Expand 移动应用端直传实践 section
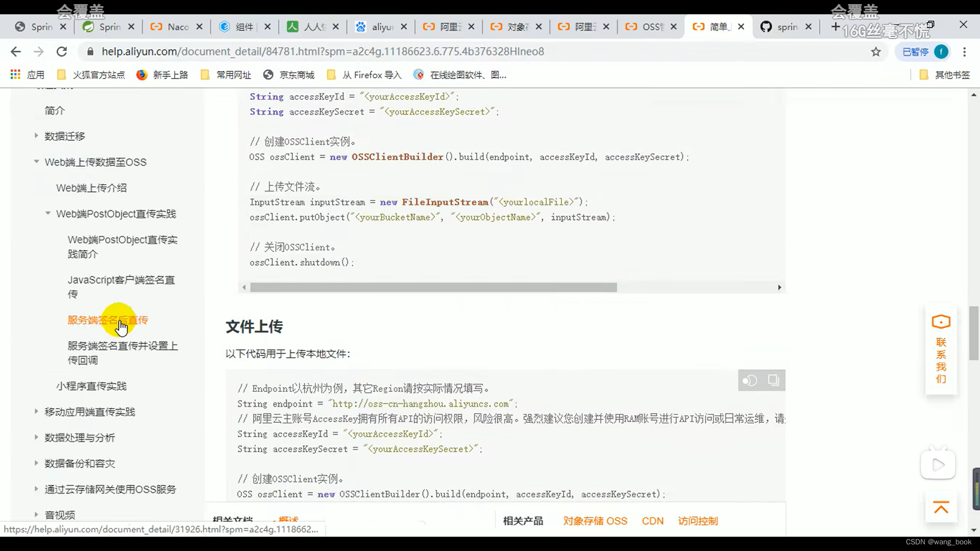980x551 pixels. point(36,411)
